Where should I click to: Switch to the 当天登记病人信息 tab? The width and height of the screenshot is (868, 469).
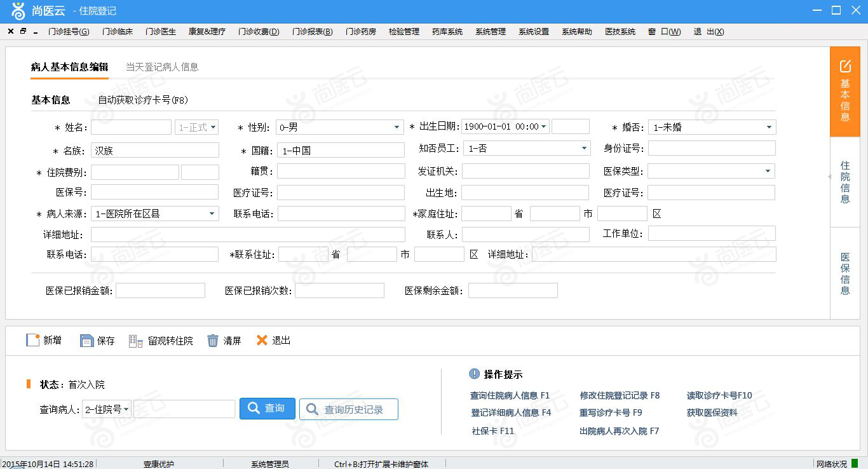162,67
